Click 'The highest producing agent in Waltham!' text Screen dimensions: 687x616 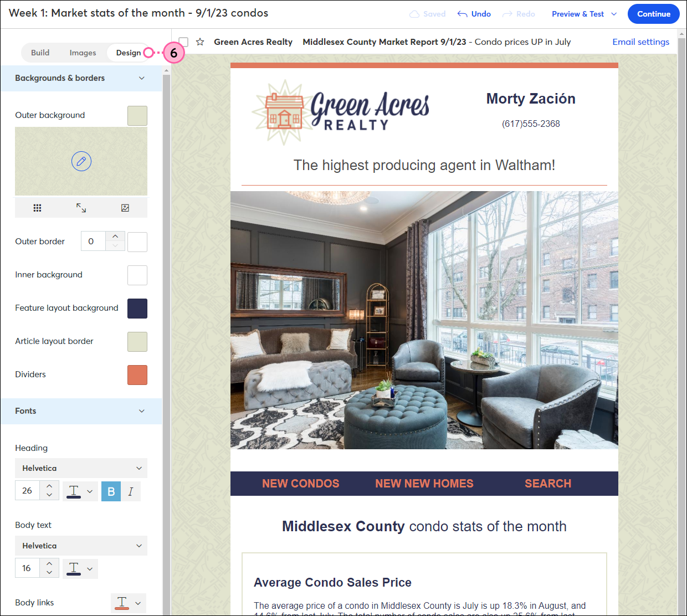click(424, 165)
